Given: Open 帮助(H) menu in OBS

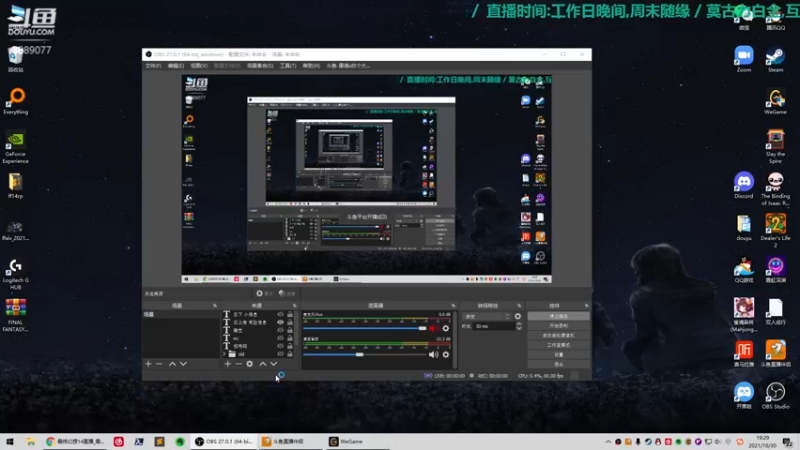Looking at the screenshot, I should point(311,66).
